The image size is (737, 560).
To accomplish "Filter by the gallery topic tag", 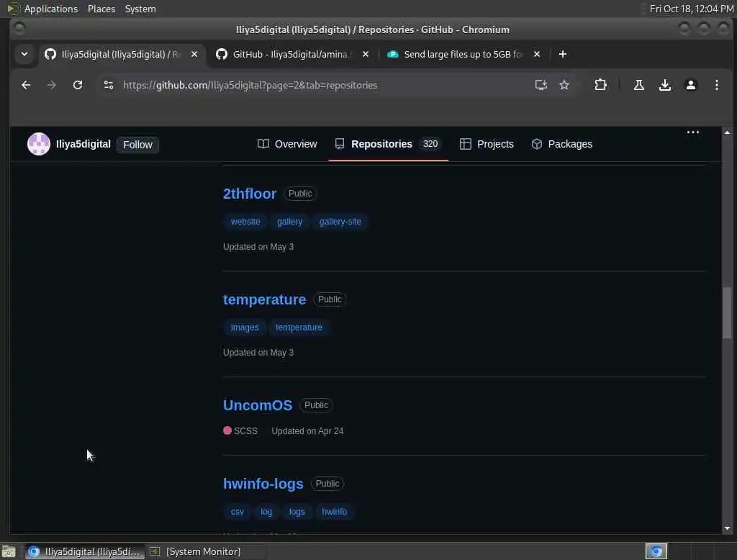I will pos(289,222).
